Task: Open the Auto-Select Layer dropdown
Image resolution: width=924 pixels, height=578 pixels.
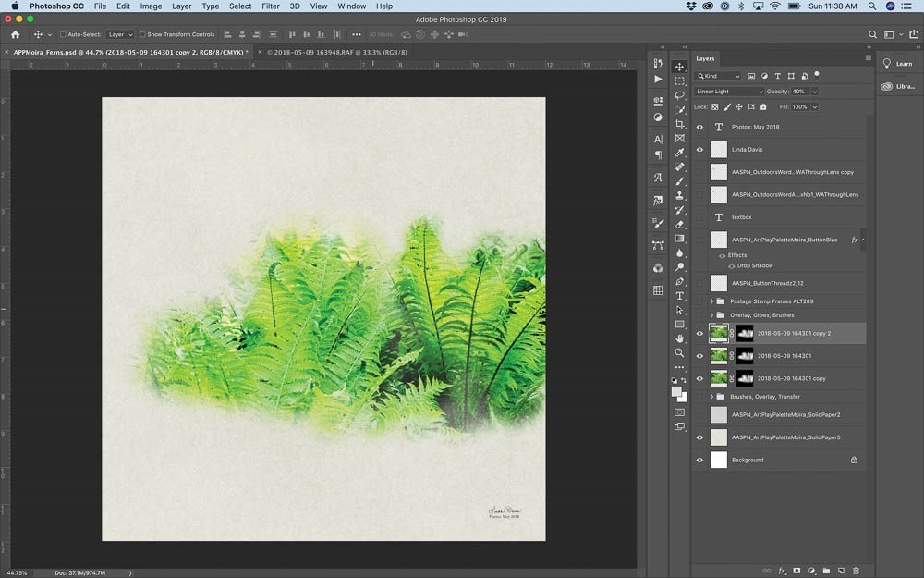Action: (121, 34)
